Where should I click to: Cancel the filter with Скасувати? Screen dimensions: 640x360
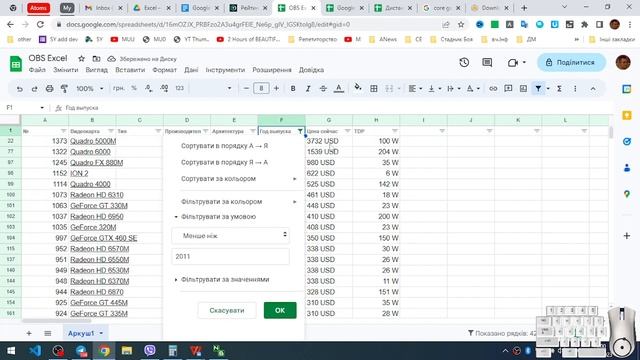coord(227,311)
